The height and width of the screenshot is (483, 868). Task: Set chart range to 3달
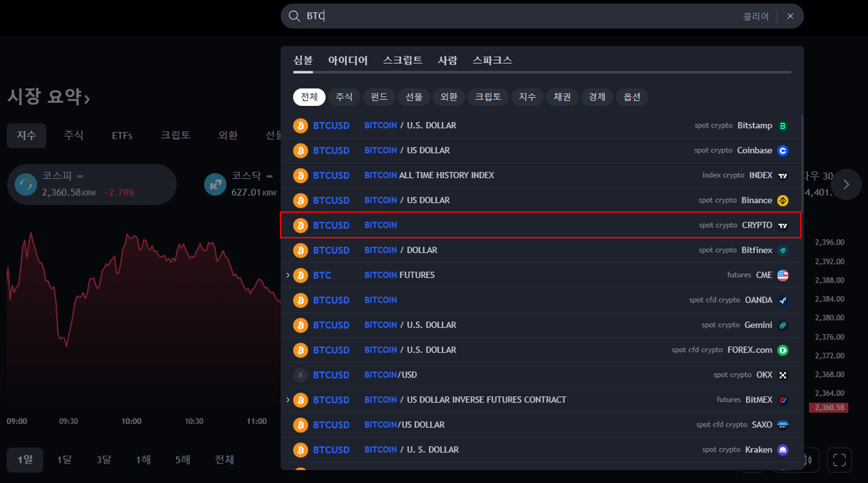pyautogui.click(x=103, y=459)
